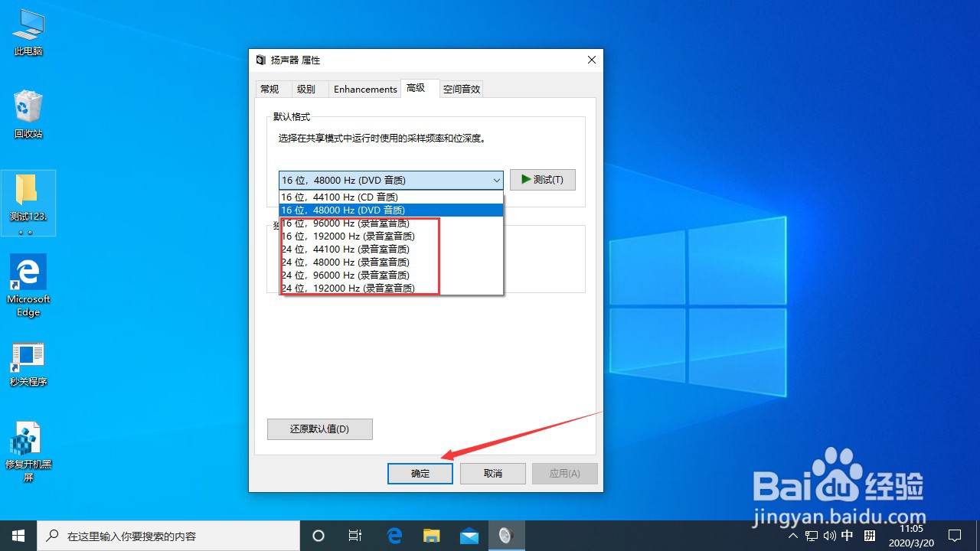Confirm with the 确定 button
The height and width of the screenshot is (551, 980).
point(420,473)
